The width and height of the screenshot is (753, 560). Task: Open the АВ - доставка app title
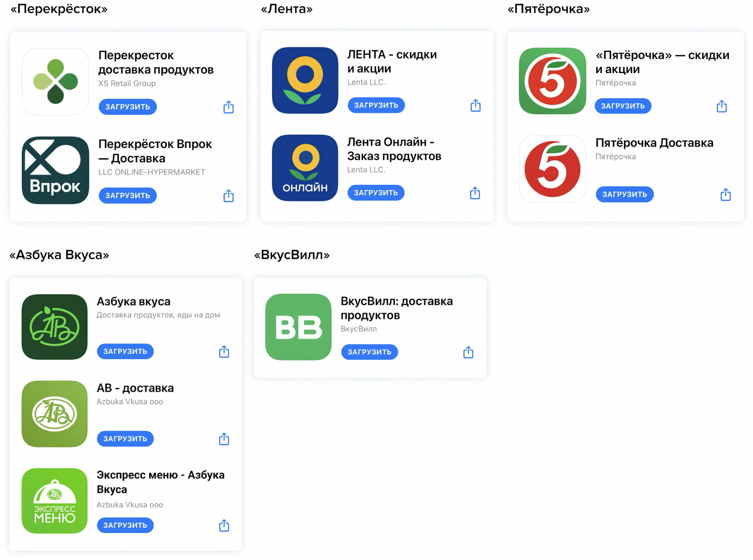[x=135, y=388]
